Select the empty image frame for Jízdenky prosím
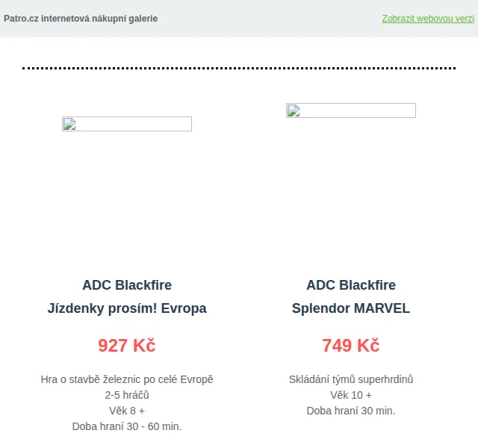Image resolution: width=478 pixels, height=448 pixels. point(127,124)
